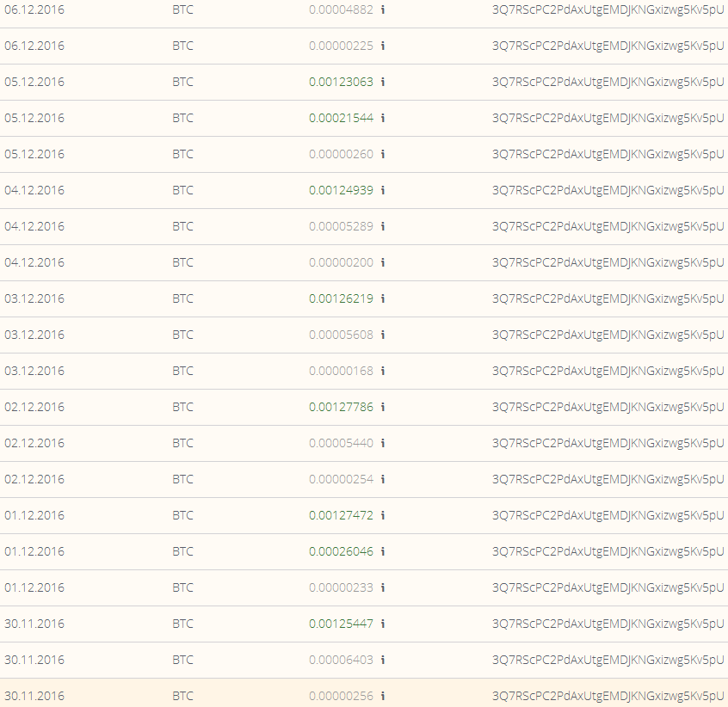Open details icon for 0.00000233

(383, 587)
